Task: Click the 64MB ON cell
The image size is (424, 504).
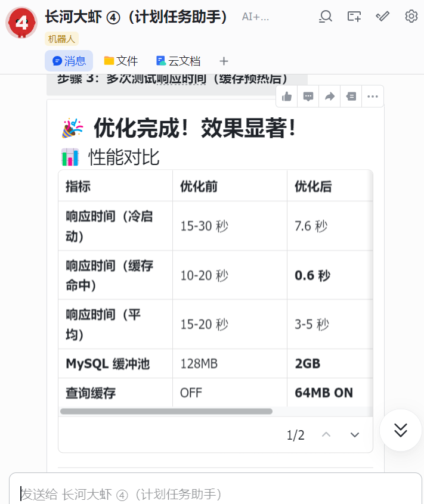Action: coord(330,393)
